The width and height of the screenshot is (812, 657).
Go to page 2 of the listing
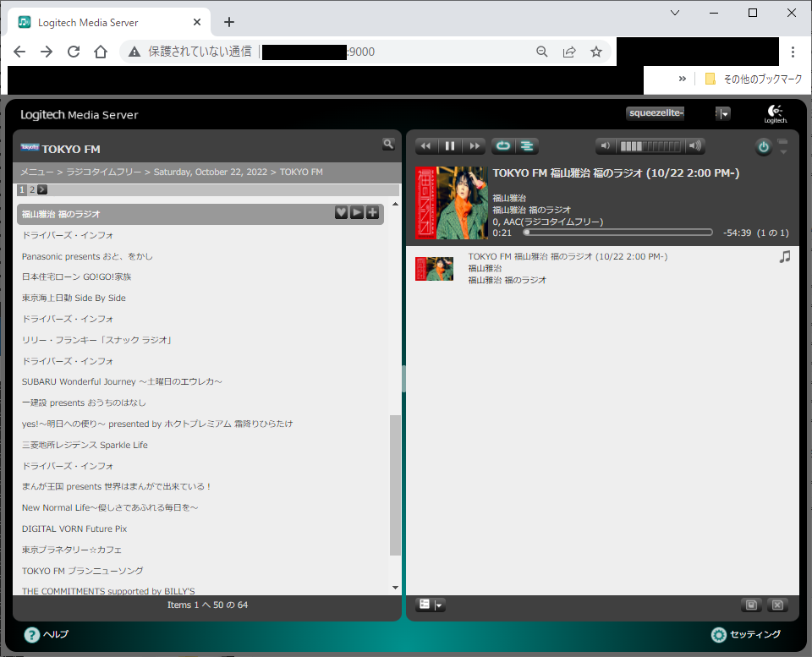point(32,190)
